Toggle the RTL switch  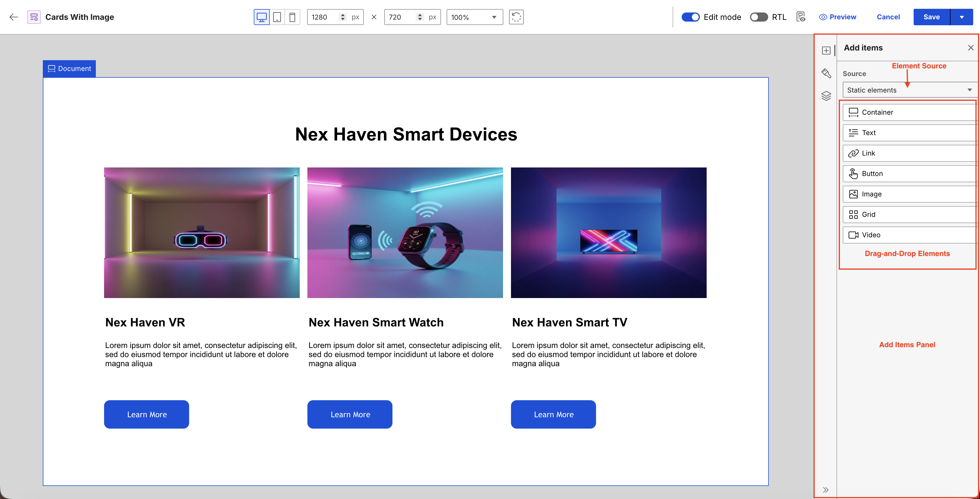point(759,17)
